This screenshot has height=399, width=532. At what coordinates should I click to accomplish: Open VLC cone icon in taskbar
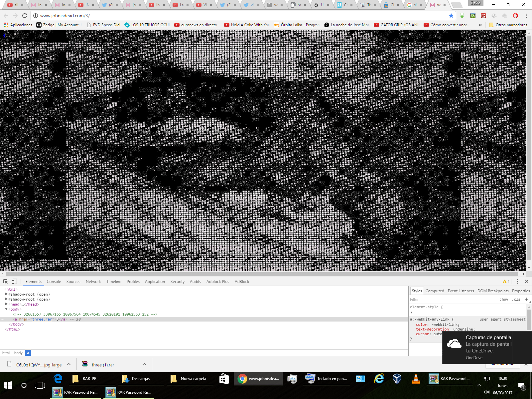coord(416,379)
